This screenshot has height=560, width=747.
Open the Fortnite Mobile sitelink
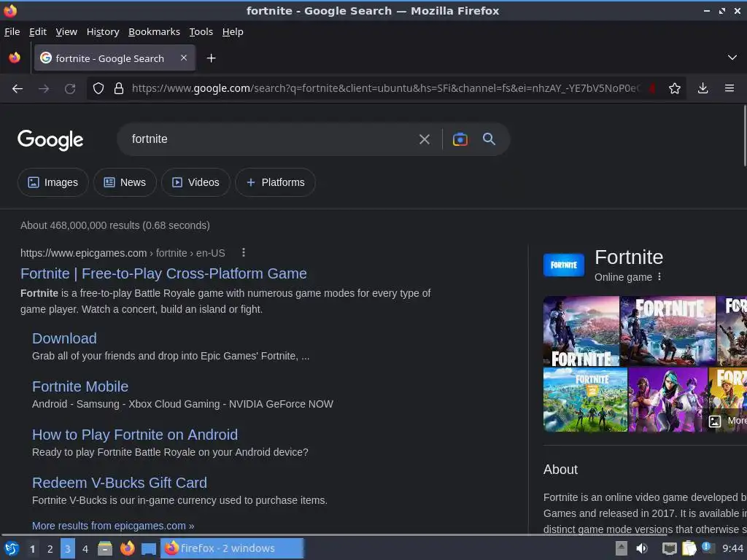(80, 386)
